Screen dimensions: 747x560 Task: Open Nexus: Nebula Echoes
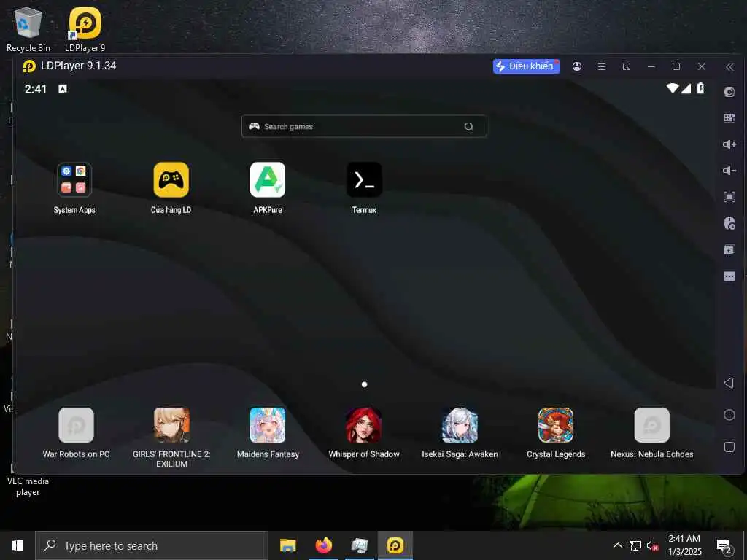pyautogui.click(x=651, y=425)
